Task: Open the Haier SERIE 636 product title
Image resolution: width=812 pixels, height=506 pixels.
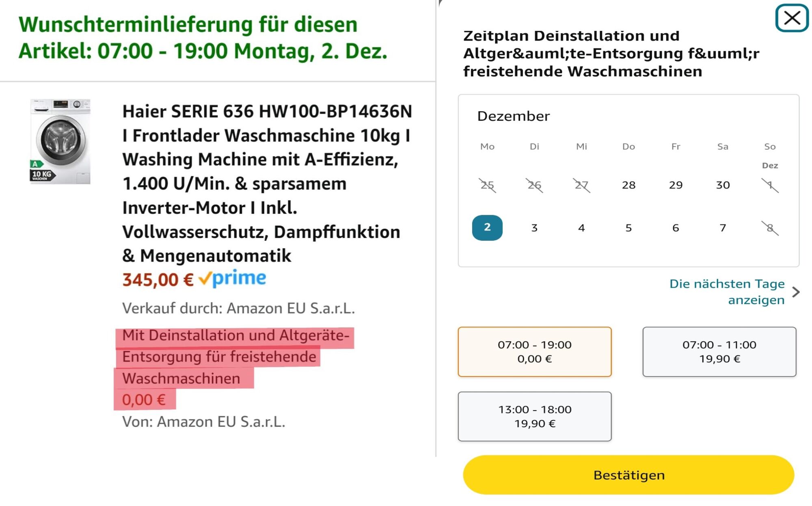Action: tap(267, 184)
